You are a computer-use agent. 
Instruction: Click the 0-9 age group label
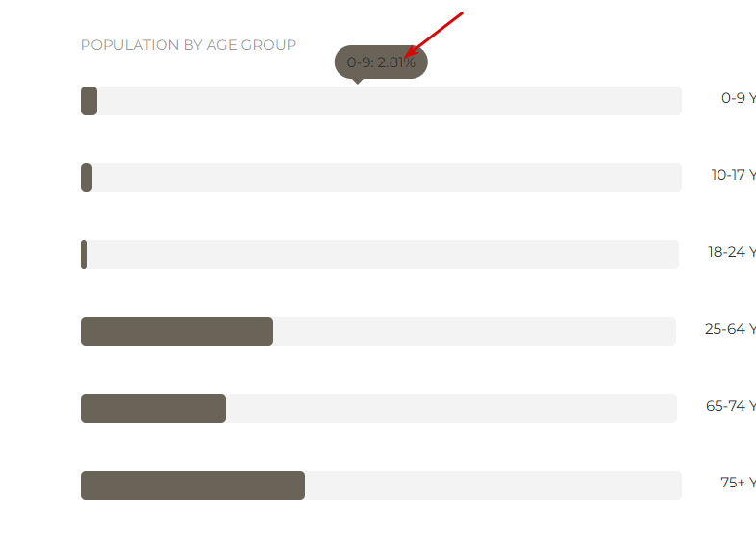tap(739, 98)
